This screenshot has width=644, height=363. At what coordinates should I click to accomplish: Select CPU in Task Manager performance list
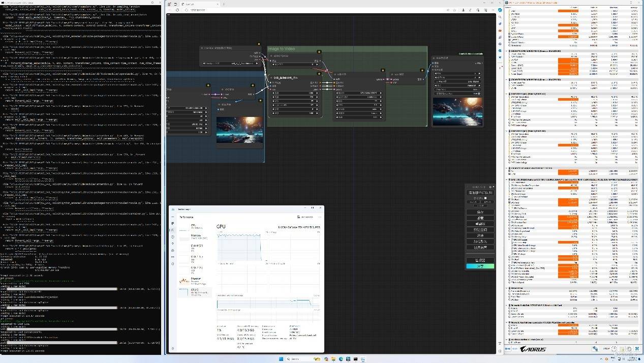195,226
